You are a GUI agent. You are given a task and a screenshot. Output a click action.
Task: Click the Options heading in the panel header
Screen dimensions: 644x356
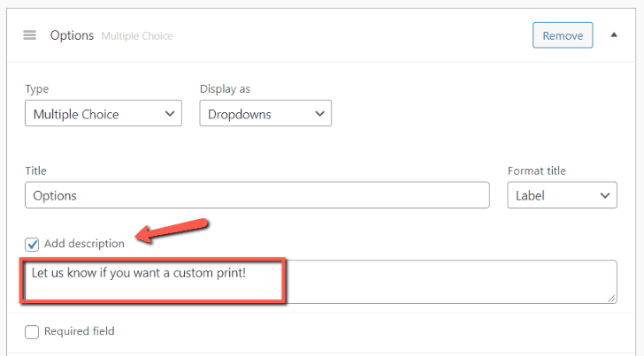(72, 35)
